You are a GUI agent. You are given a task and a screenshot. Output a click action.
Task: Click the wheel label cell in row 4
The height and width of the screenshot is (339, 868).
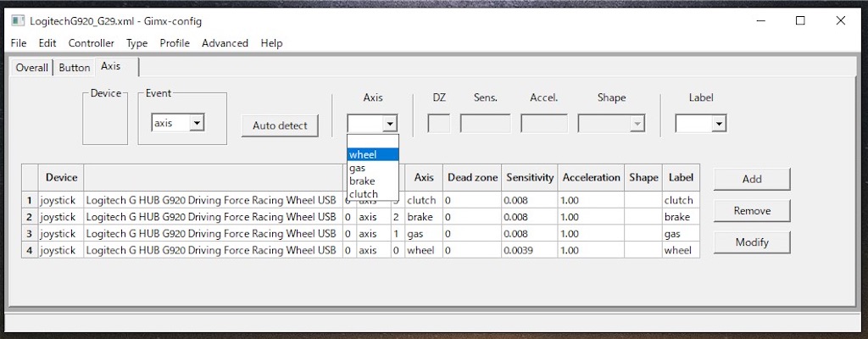[x=681, y=250]
